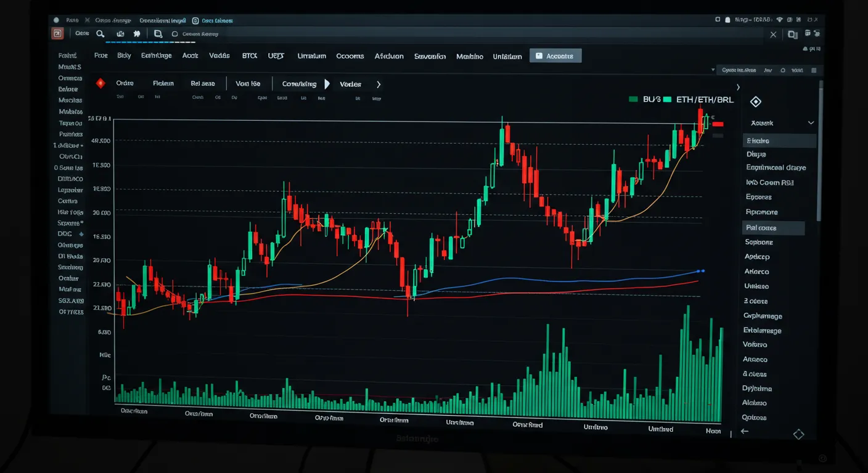Viewport: 868px width, 473px height.
Task: Switch to the BTC tab
Action: (249, 55)
